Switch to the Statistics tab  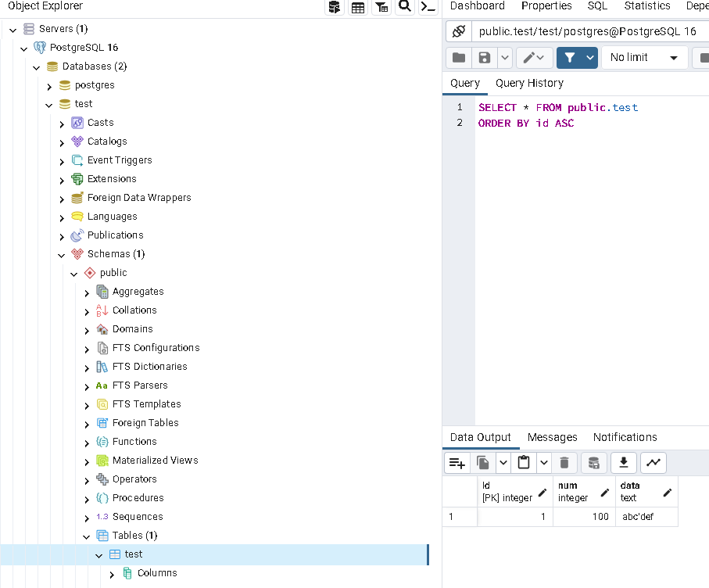(x=647, y=6)
